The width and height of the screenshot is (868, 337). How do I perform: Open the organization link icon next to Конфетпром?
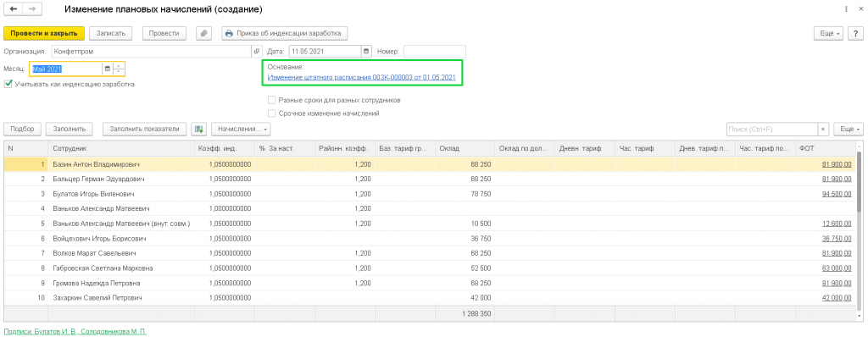pos(256,52)
